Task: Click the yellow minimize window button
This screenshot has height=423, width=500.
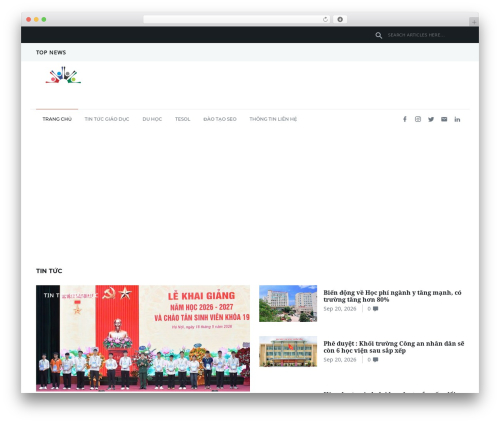Action: coord(36,19)
